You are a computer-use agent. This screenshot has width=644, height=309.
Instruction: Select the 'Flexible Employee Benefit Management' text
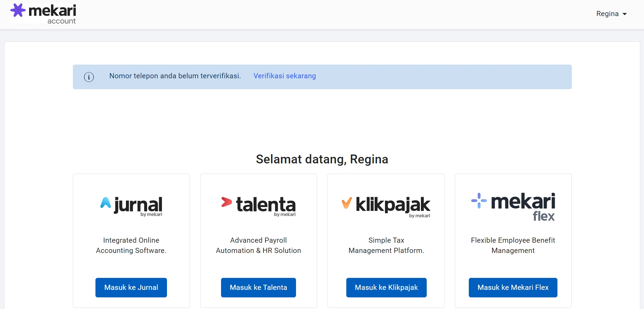click(513, 245)
